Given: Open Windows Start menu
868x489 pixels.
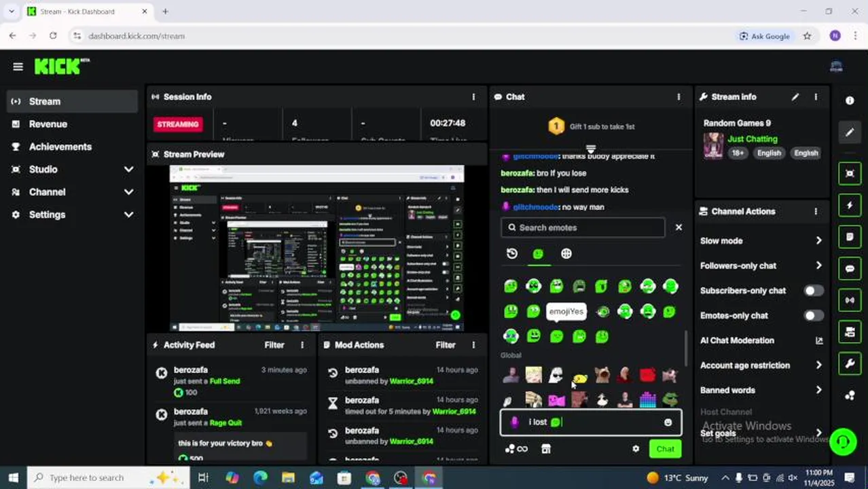Looking at the screenshot, I should pos(13,477).
